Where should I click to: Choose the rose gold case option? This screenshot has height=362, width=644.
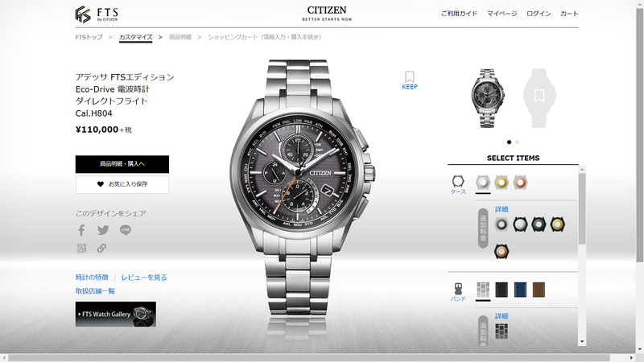(520, 183)
